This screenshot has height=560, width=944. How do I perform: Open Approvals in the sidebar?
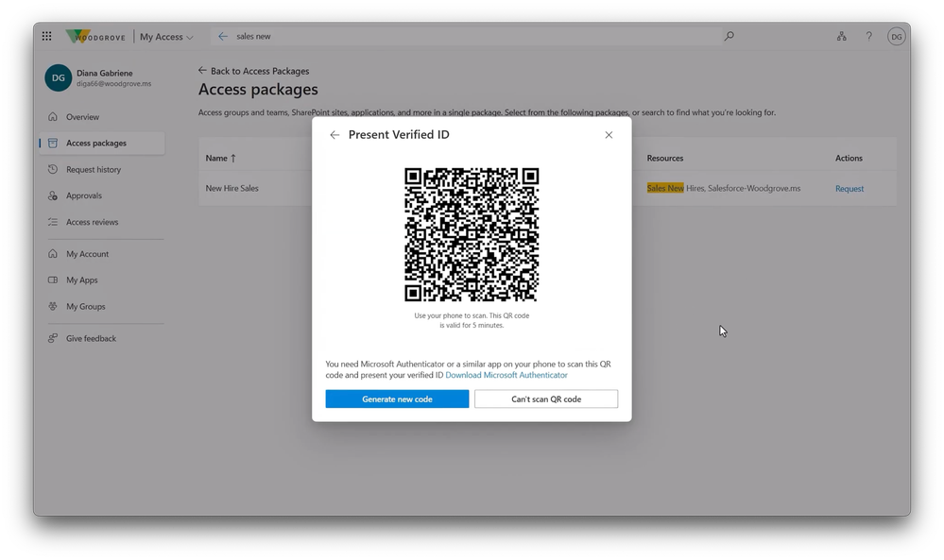102,195
